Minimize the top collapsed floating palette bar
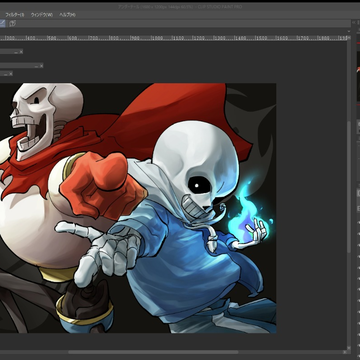Screen dimensions: 360x360 click(x=17, y=52)
